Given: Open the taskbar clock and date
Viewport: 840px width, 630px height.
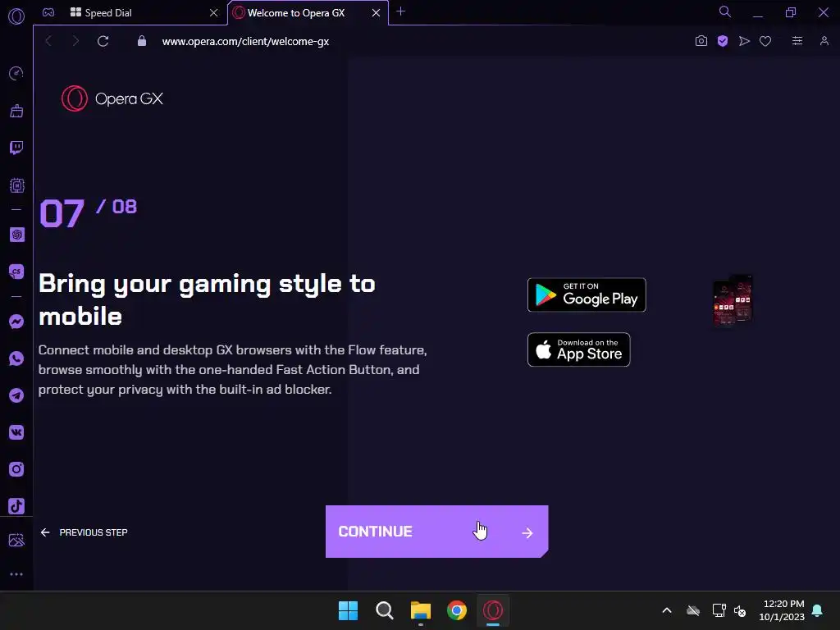Looking at the screenshot, I should pyautogui.click(x=782, y=610).
